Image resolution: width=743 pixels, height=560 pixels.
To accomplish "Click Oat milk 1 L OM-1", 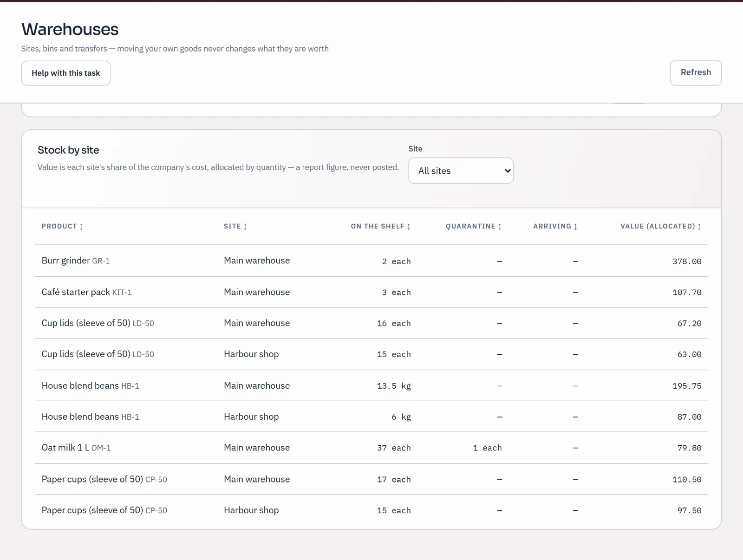I will pyautogui.click(x=76, y=448).
